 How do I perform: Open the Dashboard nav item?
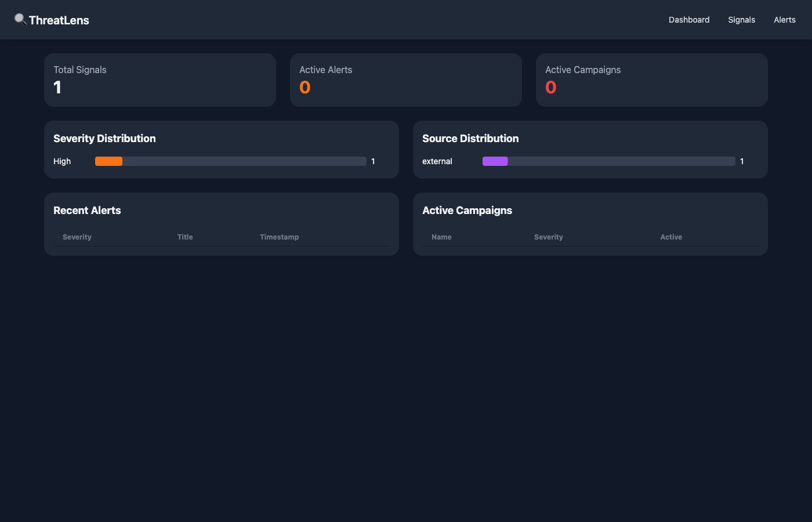coord(689,20)
